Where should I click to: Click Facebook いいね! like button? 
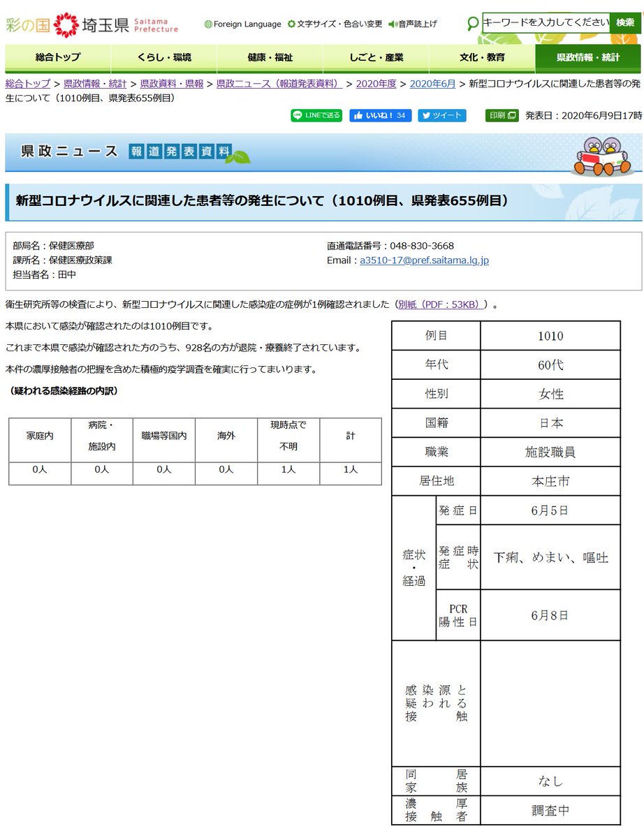click(x=381, y=115)
